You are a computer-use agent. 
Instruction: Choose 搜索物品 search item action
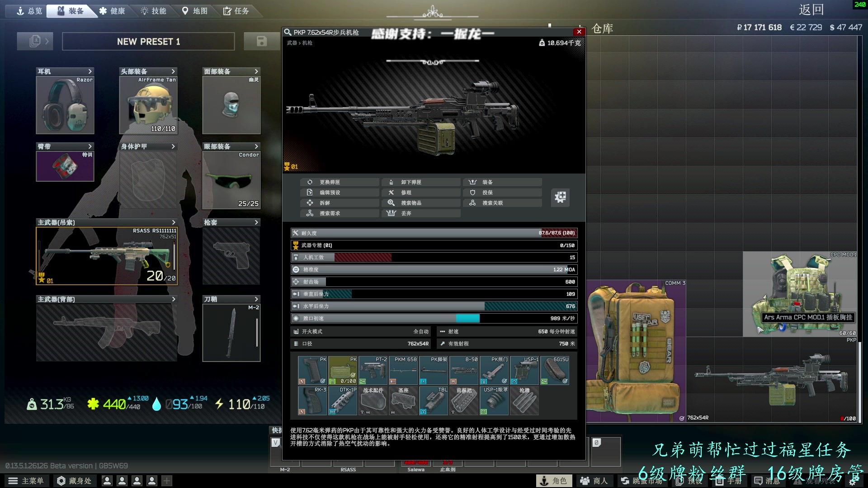coord(421,203)
